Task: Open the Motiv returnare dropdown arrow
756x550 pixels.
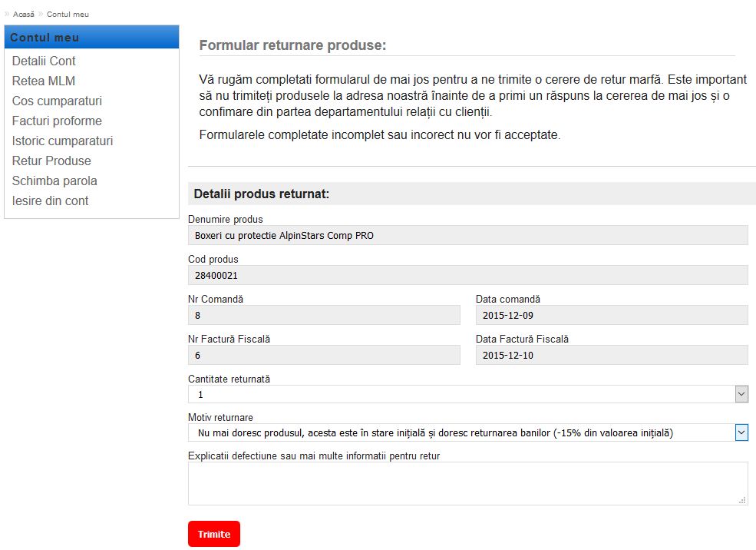Action: (741, 432)
